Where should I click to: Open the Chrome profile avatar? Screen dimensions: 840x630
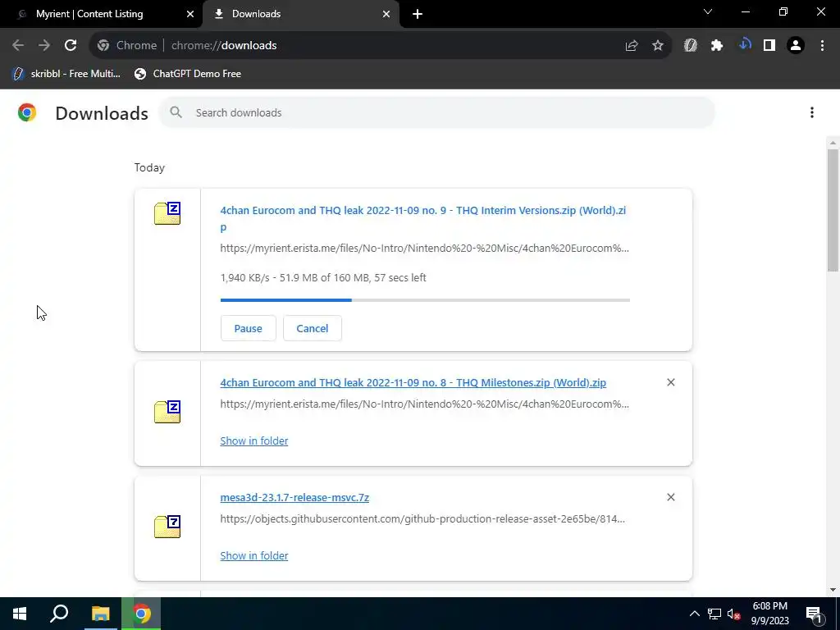[796, 46]
